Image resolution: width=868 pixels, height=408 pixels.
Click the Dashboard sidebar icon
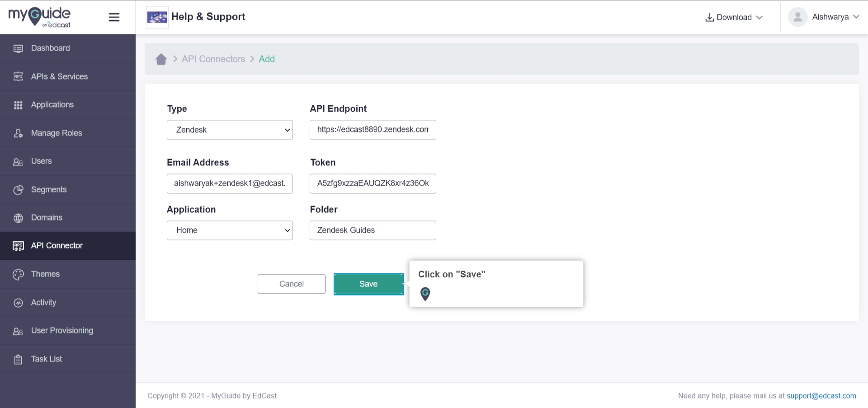[18, 48]
